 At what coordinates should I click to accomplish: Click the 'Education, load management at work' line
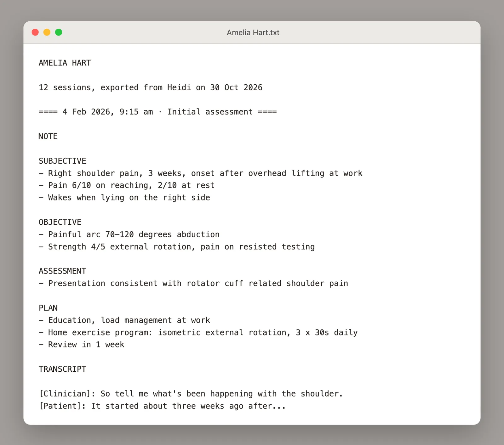click(124, 320)
